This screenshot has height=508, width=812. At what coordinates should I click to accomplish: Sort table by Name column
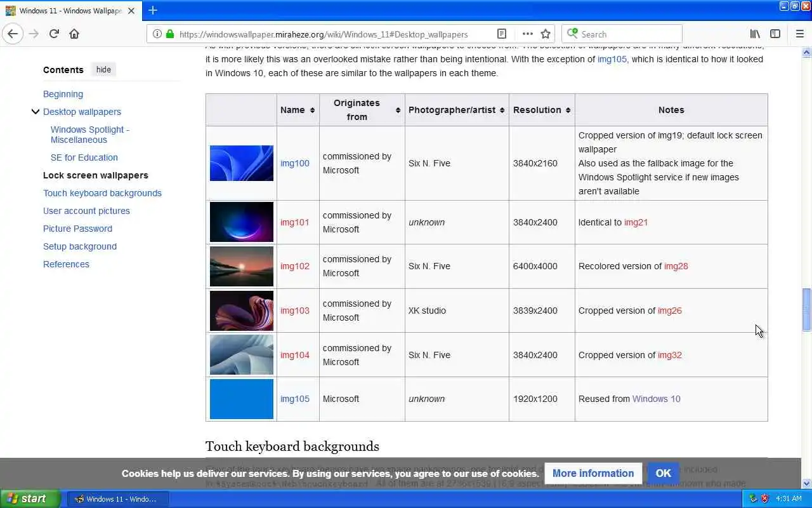point(298,110)
